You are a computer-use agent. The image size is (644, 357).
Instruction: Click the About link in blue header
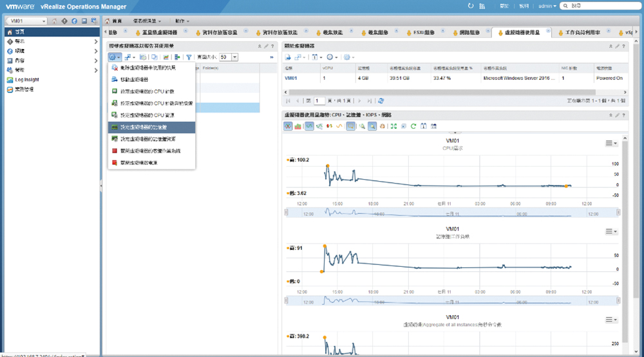coord(504,6)
